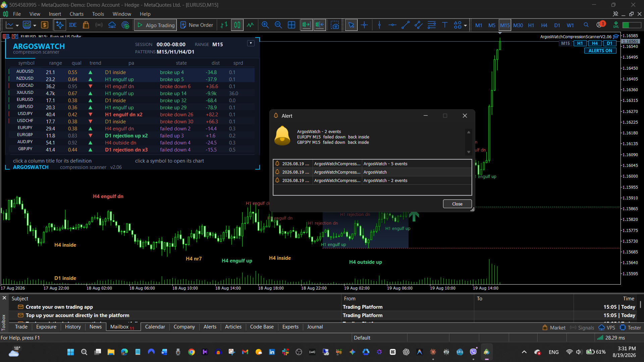
Task: Switch the chart to W1 timeframe
Action: [x=570, y=25]
